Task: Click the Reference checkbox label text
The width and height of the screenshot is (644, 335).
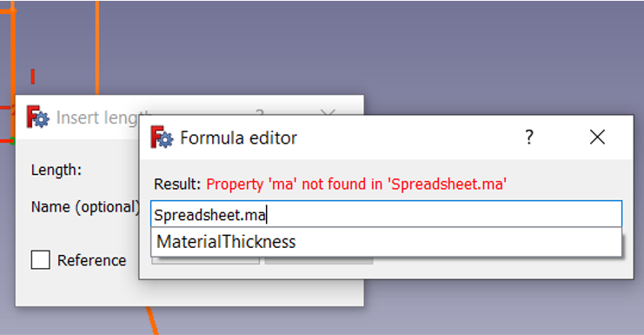Action: [91, 260]
